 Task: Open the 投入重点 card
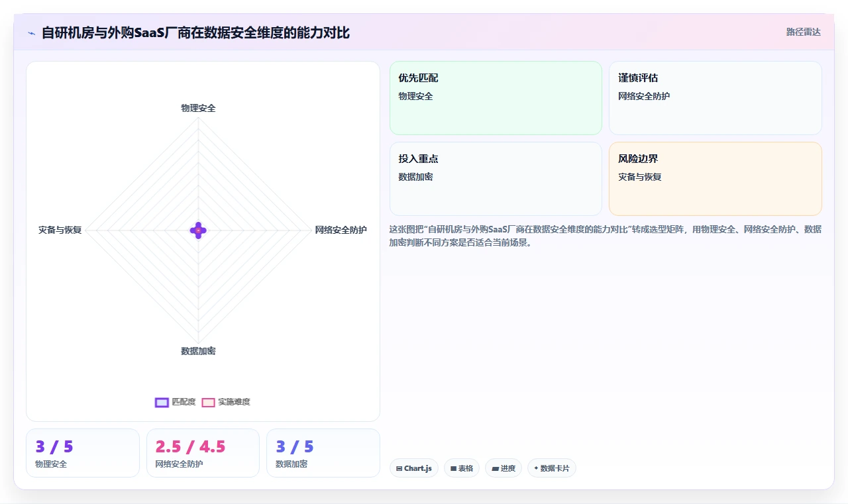tap(496, 179)
